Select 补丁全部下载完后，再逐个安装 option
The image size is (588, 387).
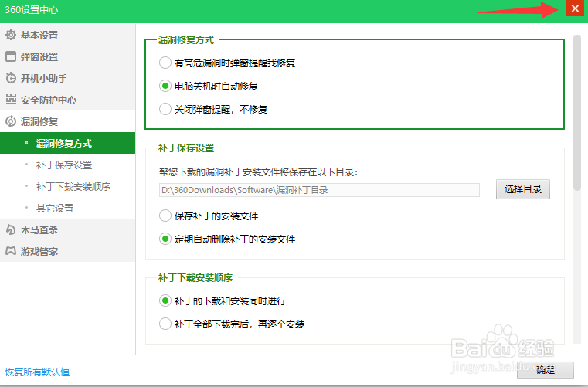click(x=165, y=324)
